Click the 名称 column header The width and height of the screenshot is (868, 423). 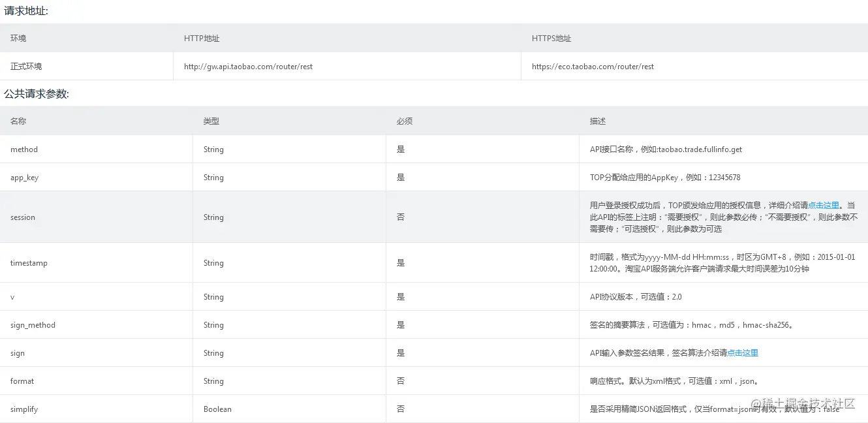click(x=18, y=121)
